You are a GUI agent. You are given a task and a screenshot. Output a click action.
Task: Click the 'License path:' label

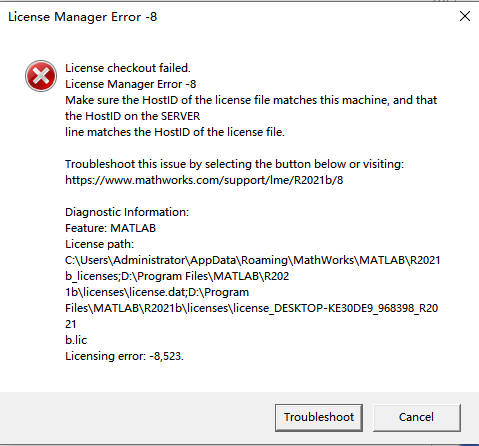pos(99,244)
